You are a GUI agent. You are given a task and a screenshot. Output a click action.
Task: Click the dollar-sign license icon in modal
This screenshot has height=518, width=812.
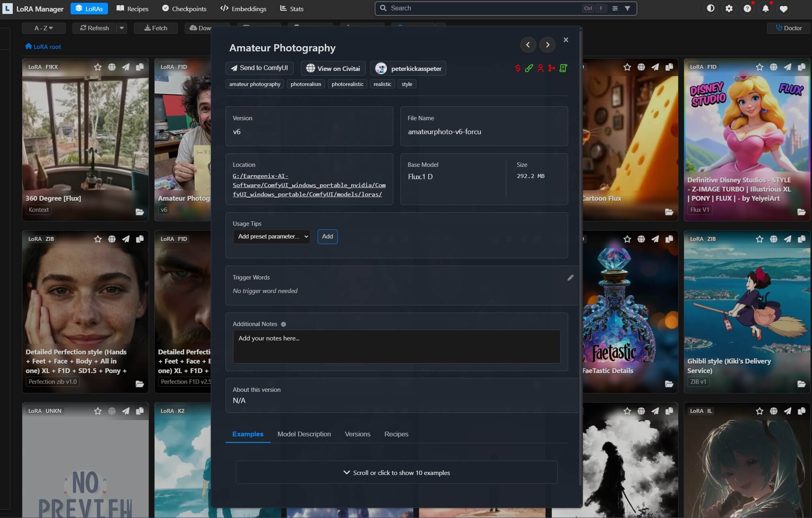[518, 68]
